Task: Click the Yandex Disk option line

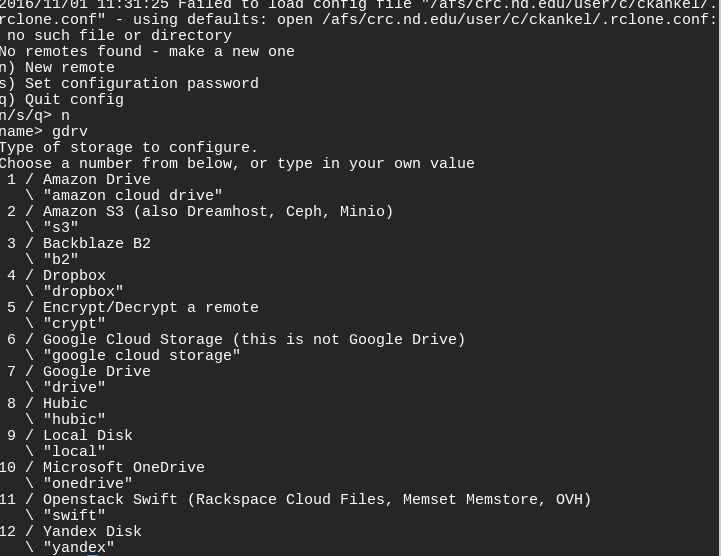Action: pyautogui.click(x=92, y=532)
